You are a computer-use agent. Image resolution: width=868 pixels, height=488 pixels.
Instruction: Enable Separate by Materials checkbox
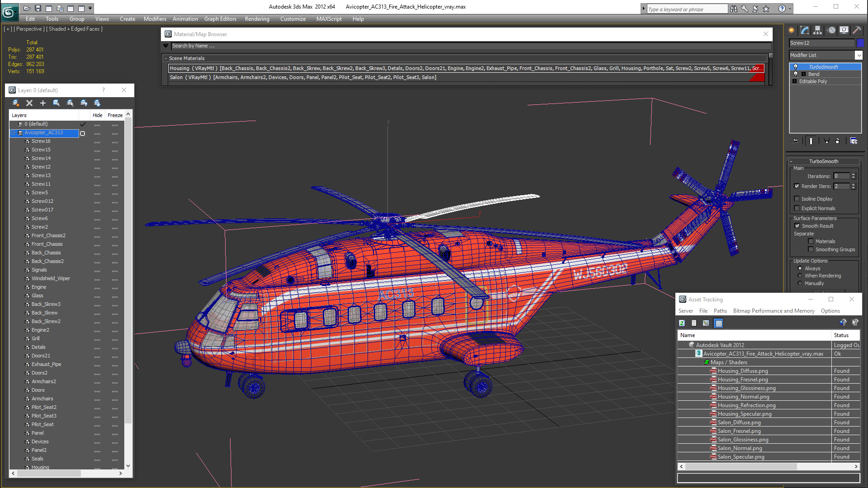(811, 241)
